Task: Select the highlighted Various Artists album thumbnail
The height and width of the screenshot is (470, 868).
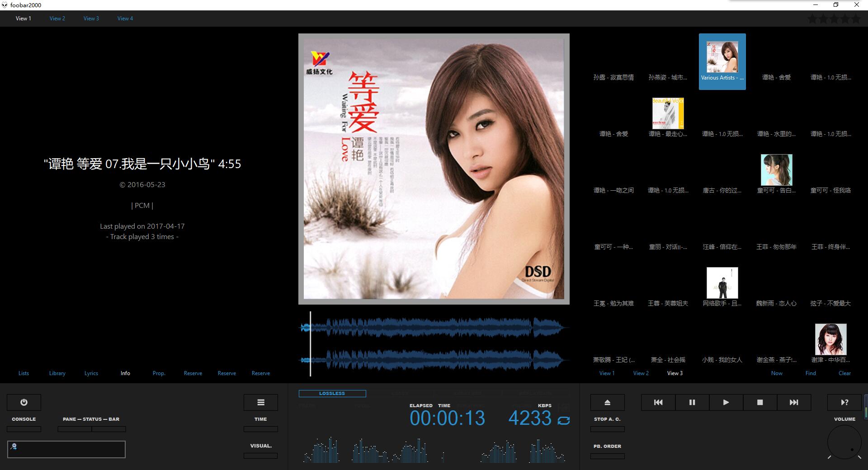Action: tap(722, 61)
